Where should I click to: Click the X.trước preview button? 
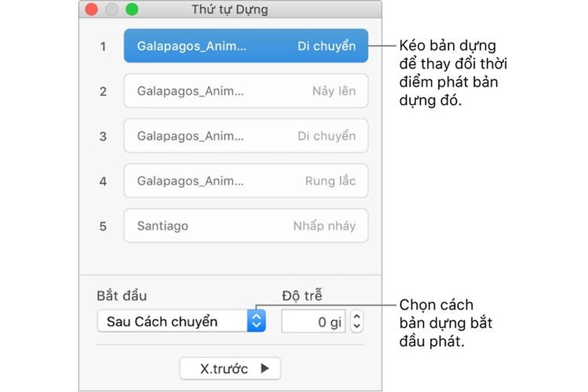tap(230, 368)
